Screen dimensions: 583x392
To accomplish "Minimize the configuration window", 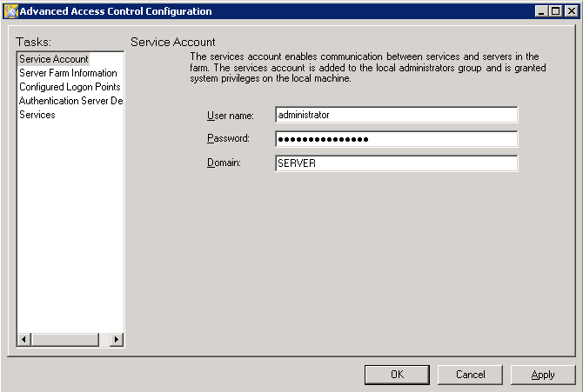I will pos(541,11).
